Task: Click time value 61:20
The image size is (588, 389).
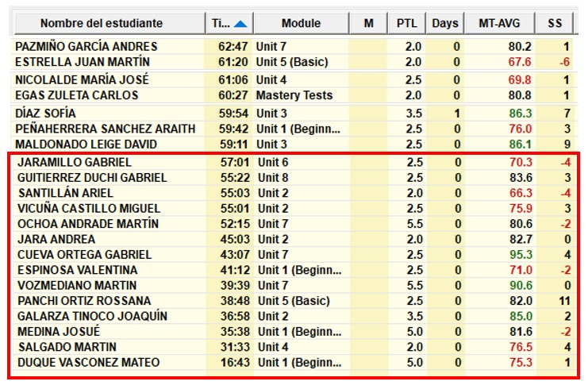Action: pos(233,62)
